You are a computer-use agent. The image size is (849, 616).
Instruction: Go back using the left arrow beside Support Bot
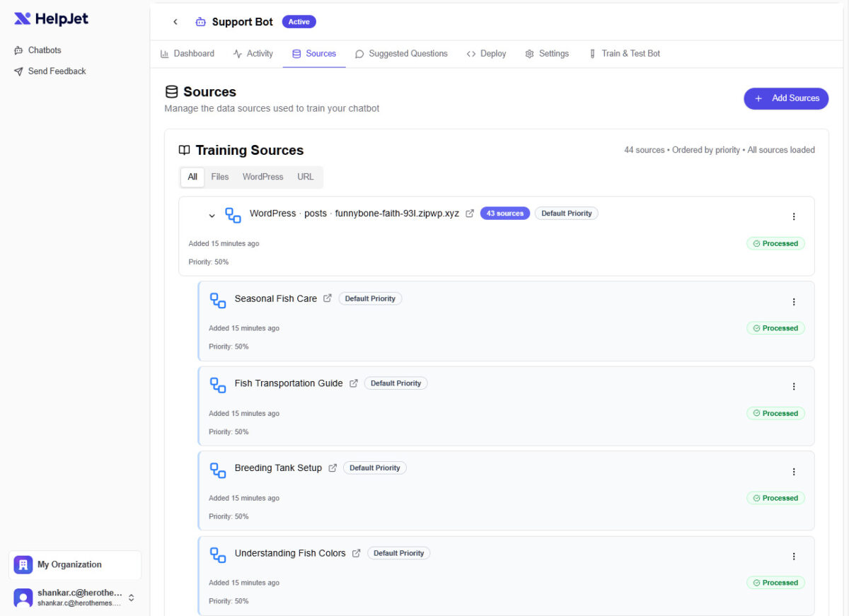click(175, 22)
